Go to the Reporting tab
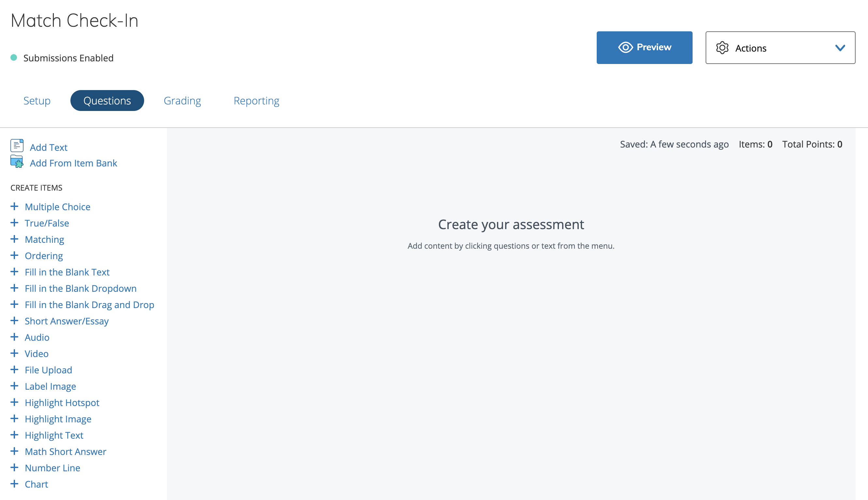This screenshot has height=500, width=868. pyautogui.click(x=256, y=101)
